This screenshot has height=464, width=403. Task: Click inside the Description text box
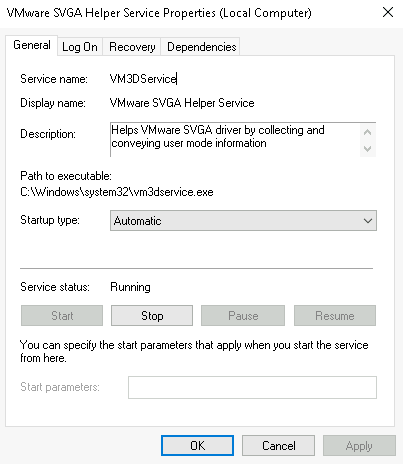(x=235, y=140)
